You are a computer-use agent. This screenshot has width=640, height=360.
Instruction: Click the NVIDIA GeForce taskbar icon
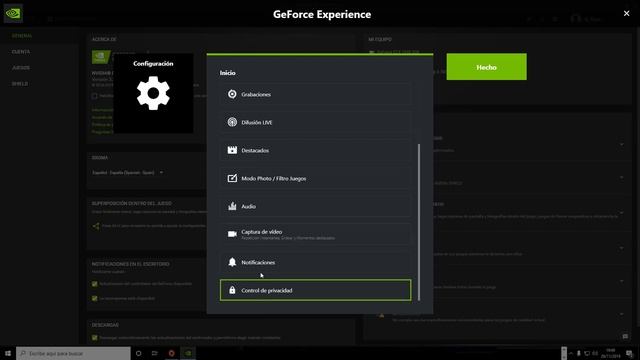click(x=188, y=353)
